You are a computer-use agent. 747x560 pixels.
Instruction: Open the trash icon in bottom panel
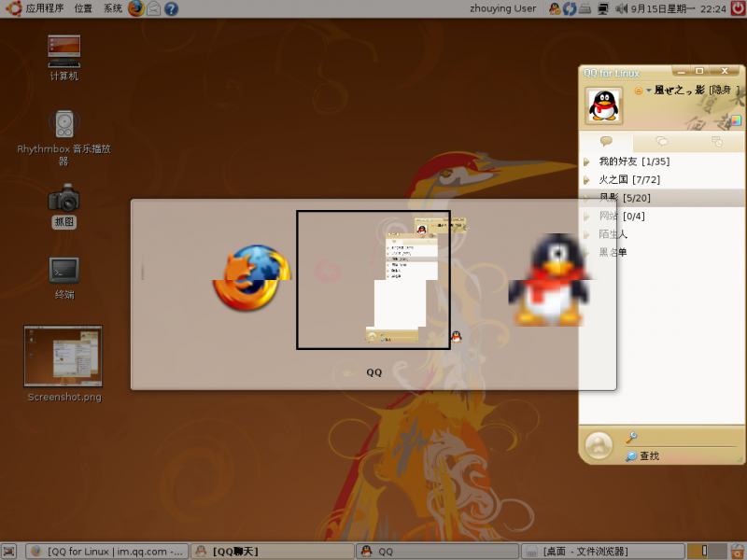click(x=738, y=551)
